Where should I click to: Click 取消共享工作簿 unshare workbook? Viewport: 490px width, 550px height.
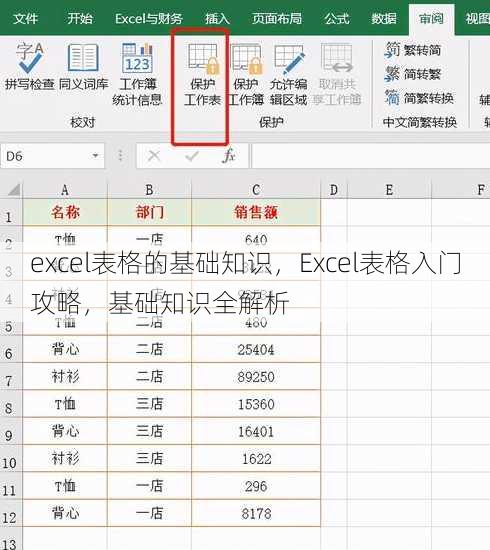click(337, 74)
